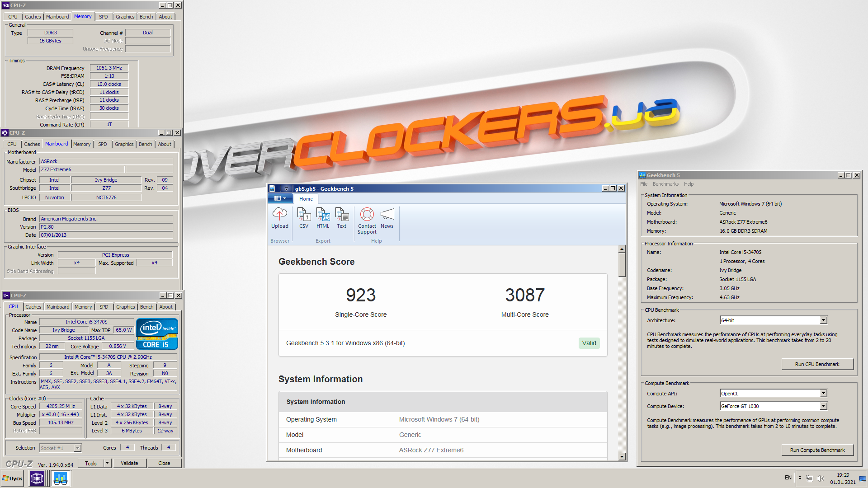
Task: Open Windows Start button (Пуск)
Action: point(13,478)
